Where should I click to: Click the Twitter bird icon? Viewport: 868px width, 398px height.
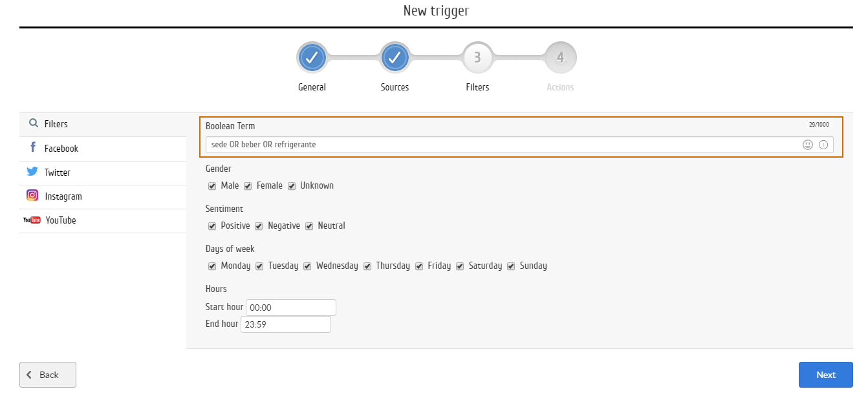(32, 172)
